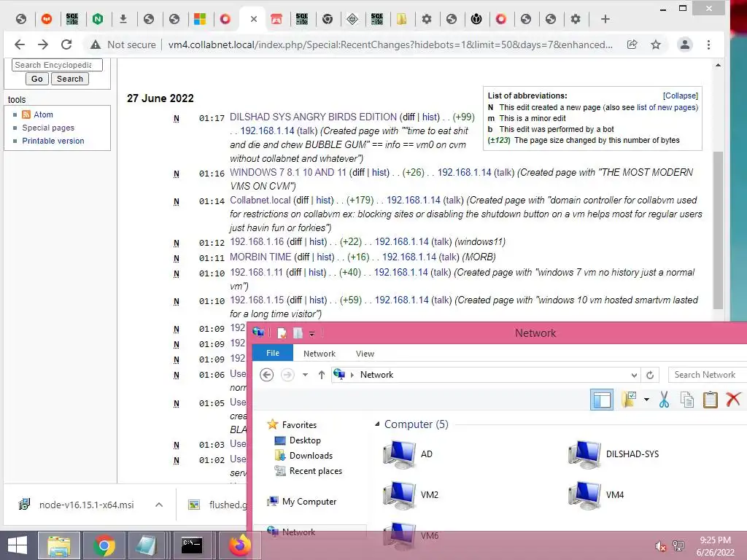This screenshot has width=747, height=560.
Task: Expand the Explorer address bar dropdown
Action: (634, 376)
